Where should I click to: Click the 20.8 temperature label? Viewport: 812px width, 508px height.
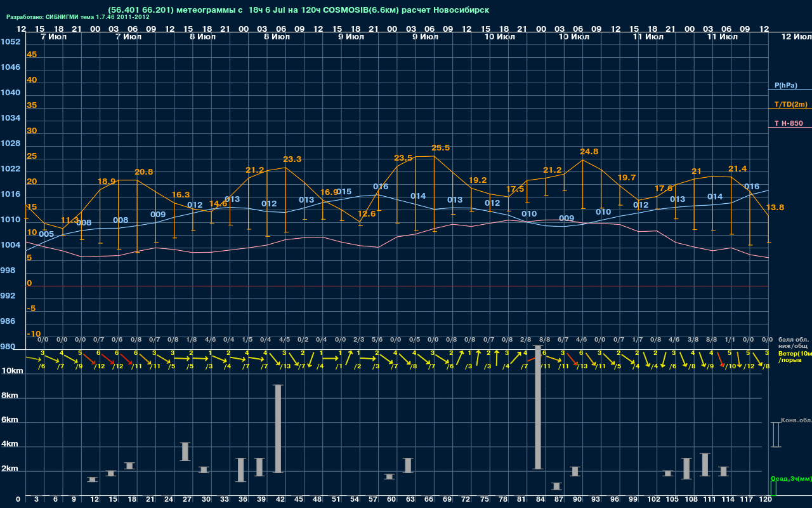pyautogui.click(x=144, y=172)
